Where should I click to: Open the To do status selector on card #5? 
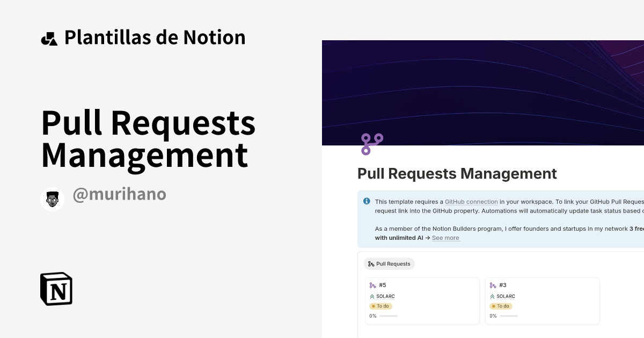381,306
